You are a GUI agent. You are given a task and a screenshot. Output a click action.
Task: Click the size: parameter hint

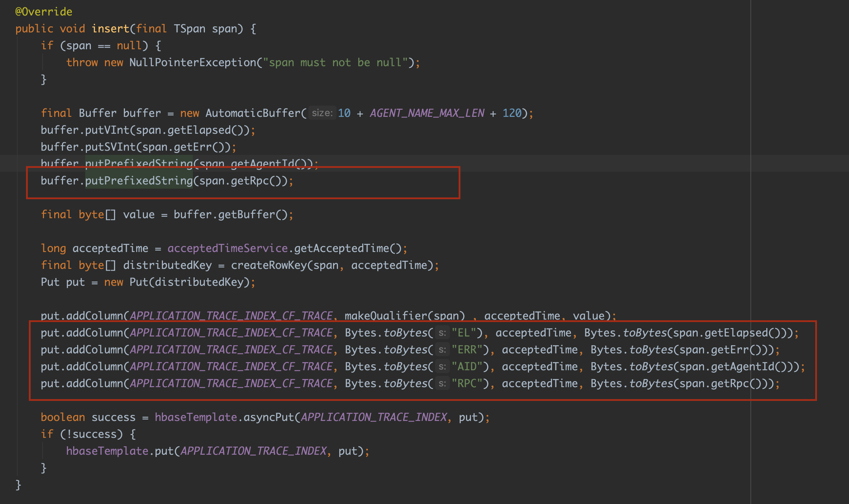[322, 113]
